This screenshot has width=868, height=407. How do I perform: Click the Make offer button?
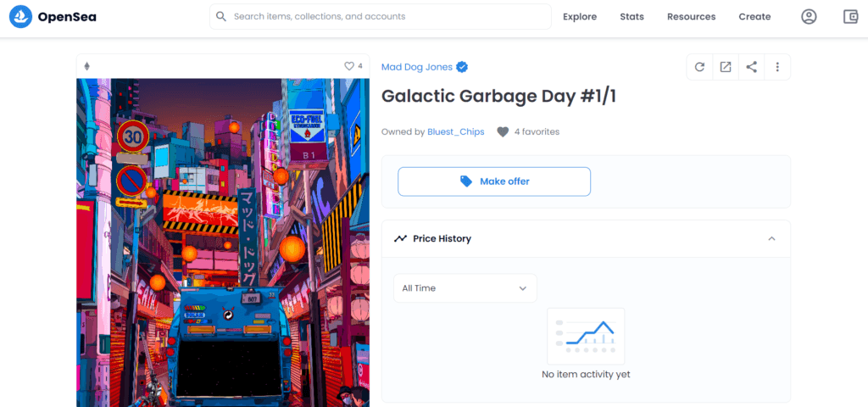click(494, 181)
